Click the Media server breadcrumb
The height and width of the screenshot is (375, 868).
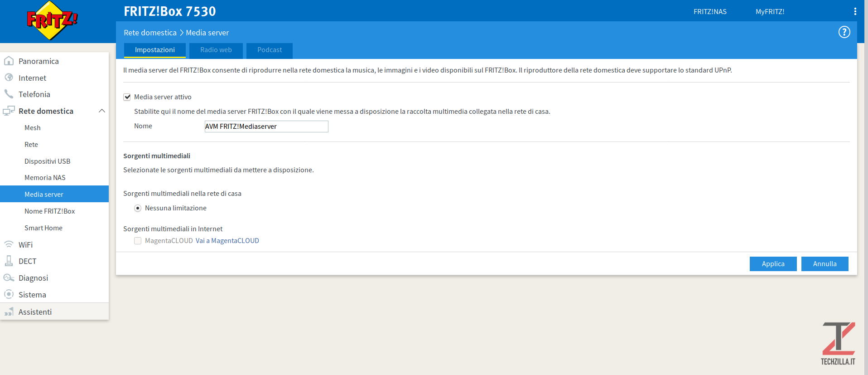pyautogui.click(x=207, y=33)
